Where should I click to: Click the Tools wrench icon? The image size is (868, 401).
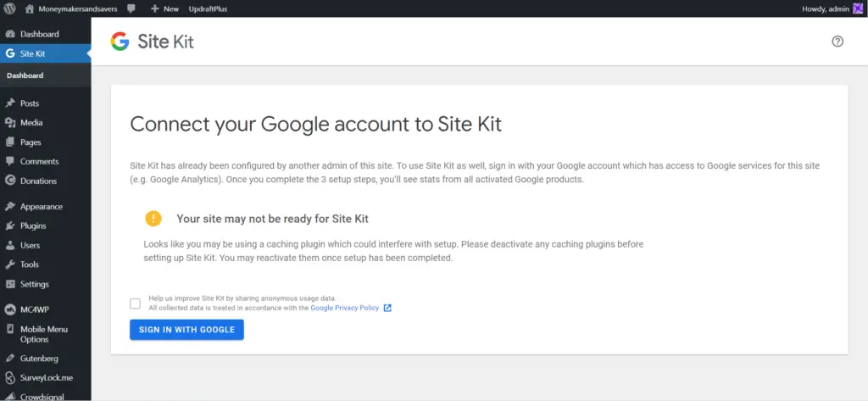pyautogui.click(x=10, y=265)
